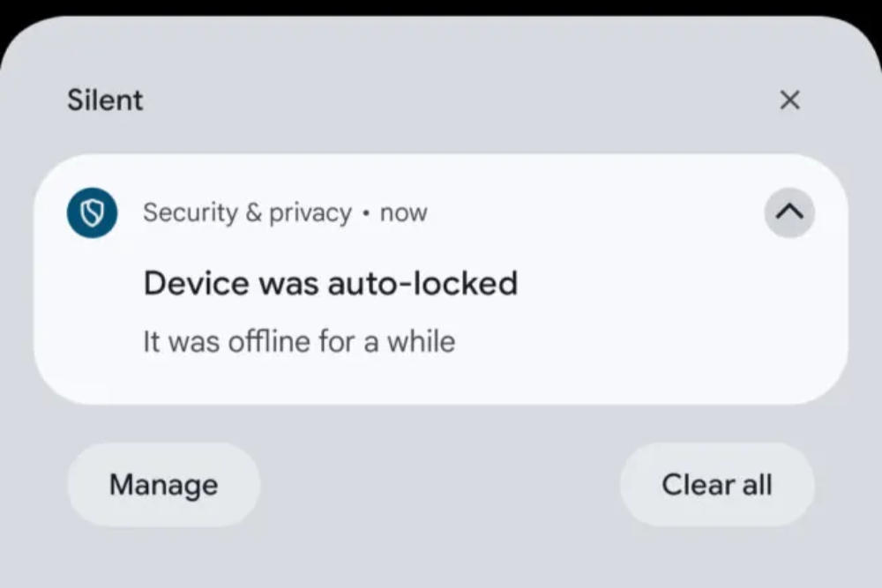Click the upward caret in the grey circle
The image size is (882, 588).
(789, 212)
